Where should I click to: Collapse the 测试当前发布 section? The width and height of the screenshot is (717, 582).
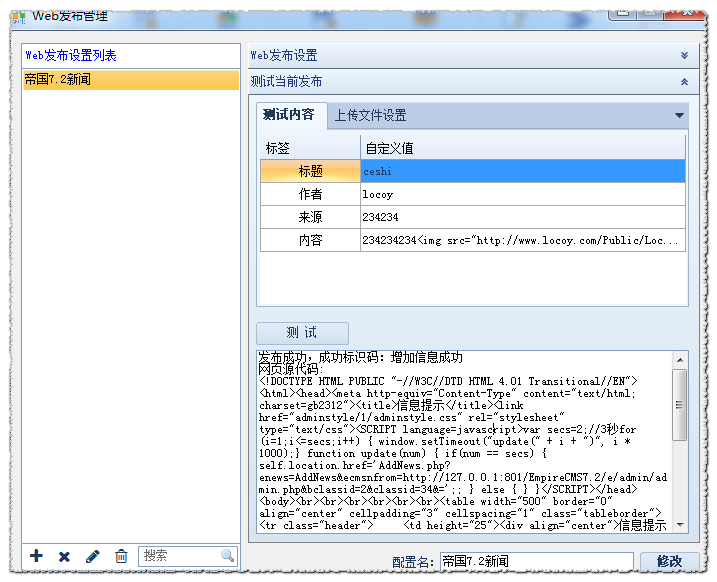tap(684, 82)
